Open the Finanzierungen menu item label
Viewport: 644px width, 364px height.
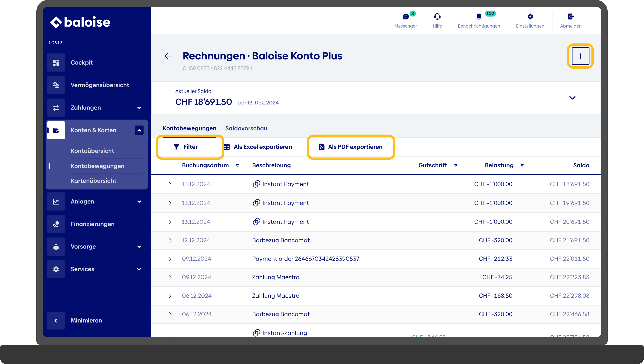93,224
